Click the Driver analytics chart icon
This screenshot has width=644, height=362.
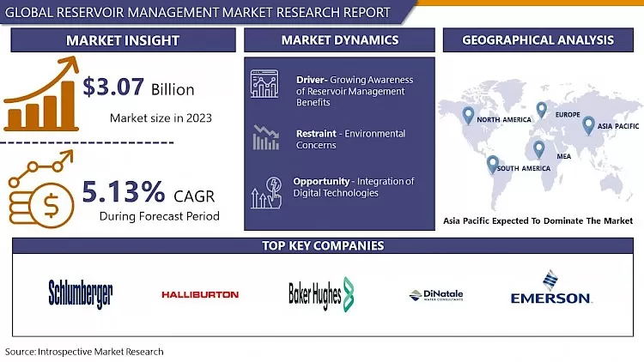264,84
